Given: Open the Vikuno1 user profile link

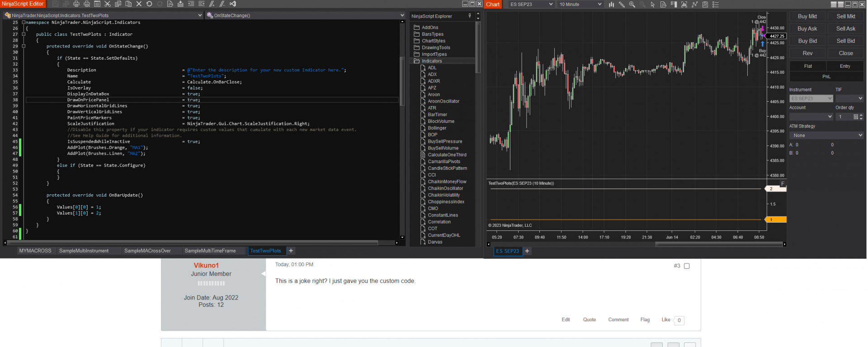Looking at the screenshot, I should pos(206,266).
